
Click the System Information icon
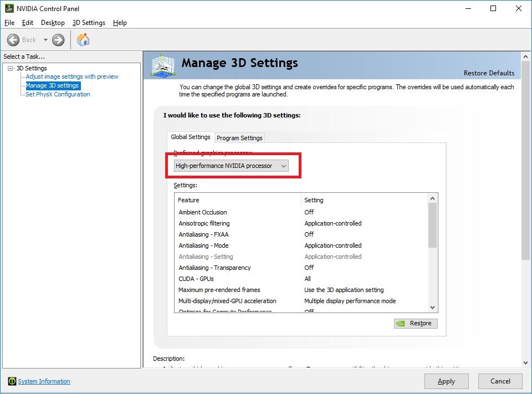(x=12, y=381)
